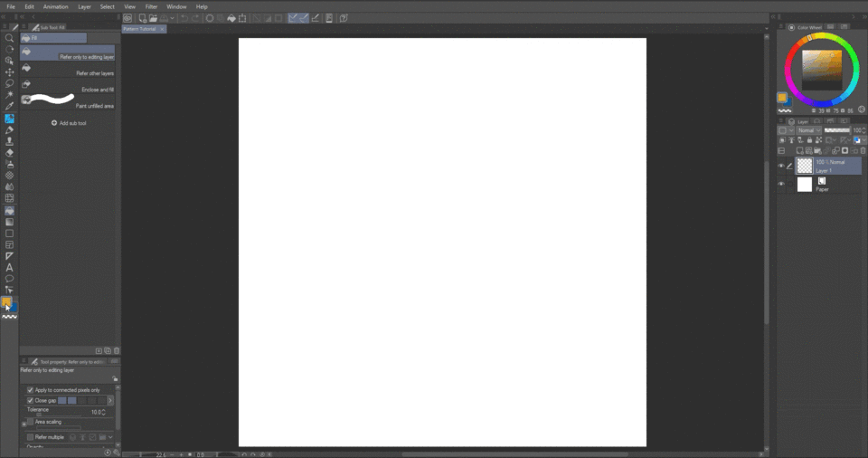868x458 pixels.
Task: Click the Delete layer trash icon
Action: pyautogui.click(x=863, y=151)
